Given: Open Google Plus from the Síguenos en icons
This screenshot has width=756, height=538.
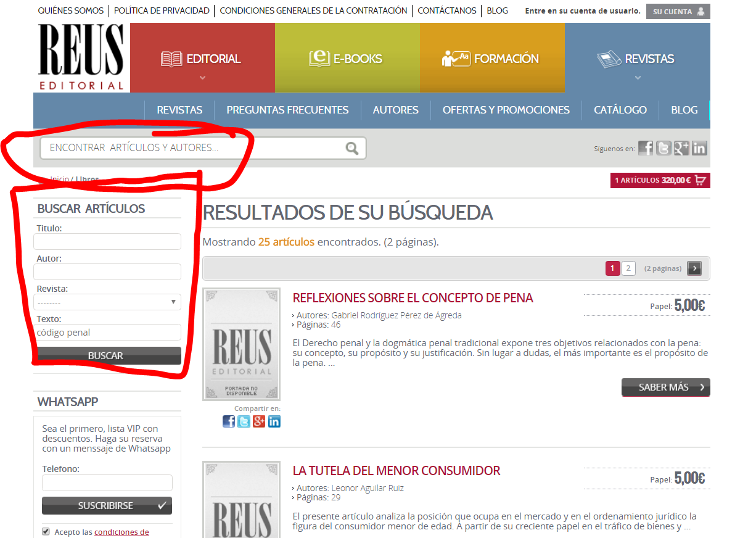Looking at the screenshot, I should pyautogui.click(x=681, y=148).
